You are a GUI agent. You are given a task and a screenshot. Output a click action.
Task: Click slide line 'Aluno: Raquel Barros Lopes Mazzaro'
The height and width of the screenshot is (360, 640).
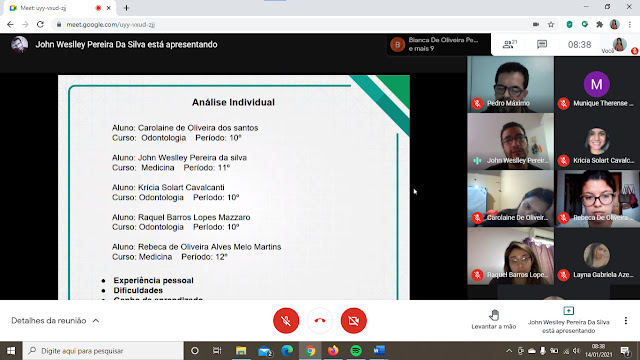pyautogui.click(x=181, y=217)
